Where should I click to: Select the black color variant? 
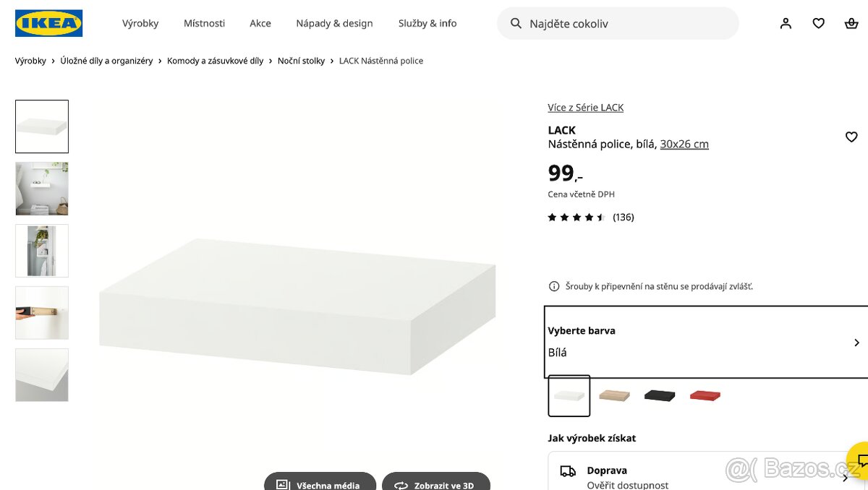click(659, 395)
